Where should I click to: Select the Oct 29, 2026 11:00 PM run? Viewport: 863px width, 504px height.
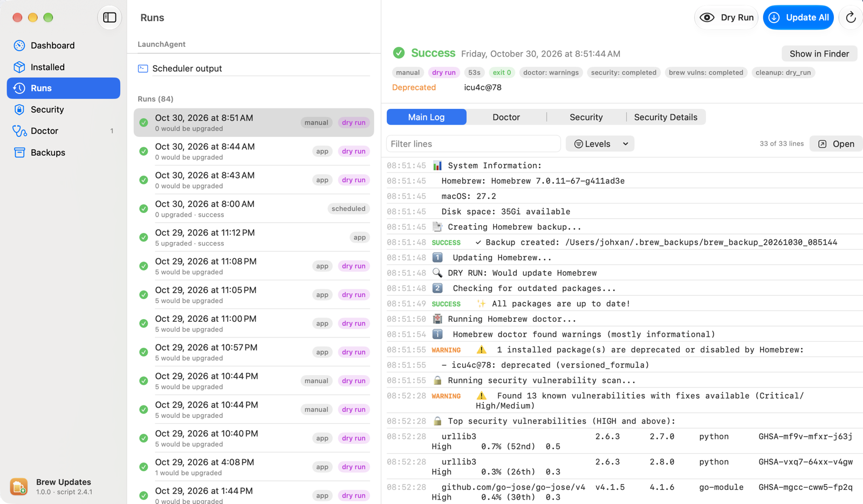pyautogui.click(x=254, y=323)
